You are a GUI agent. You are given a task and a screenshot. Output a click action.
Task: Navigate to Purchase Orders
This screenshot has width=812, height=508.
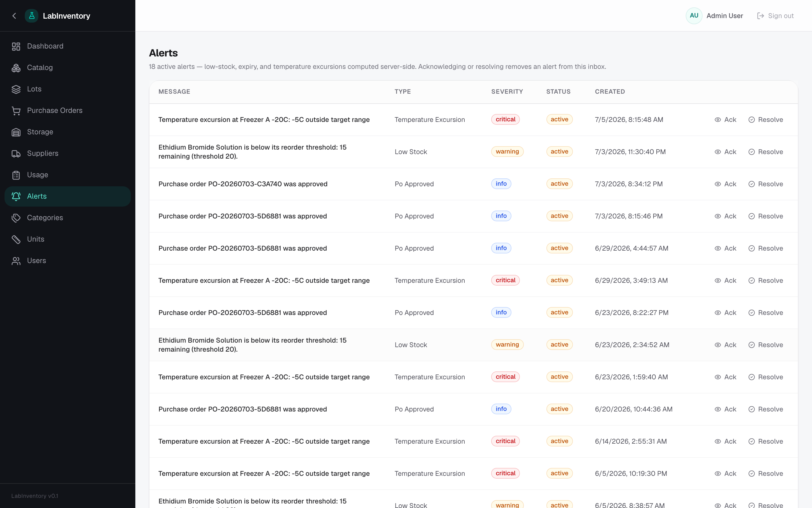(x=67, y=111)
